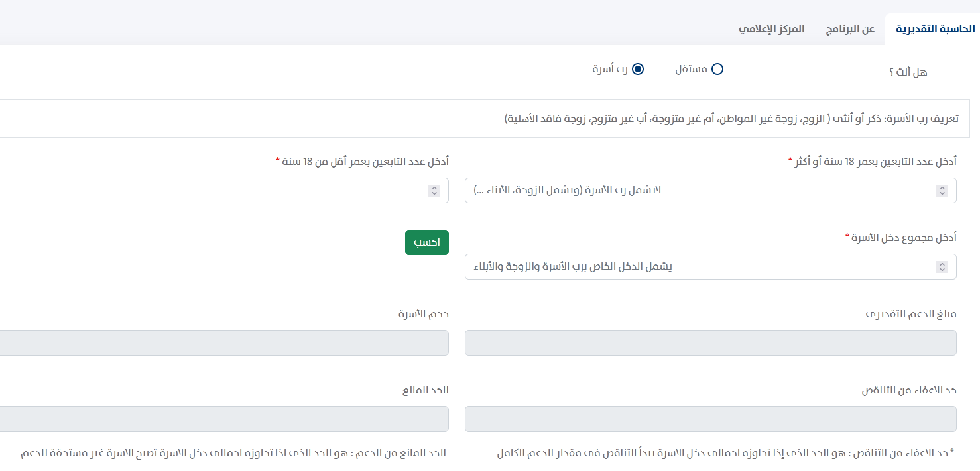This screenshot has height=471, width=980.
Task: Click the stepper arrows of the under 18 field
Action: (434, 191)
